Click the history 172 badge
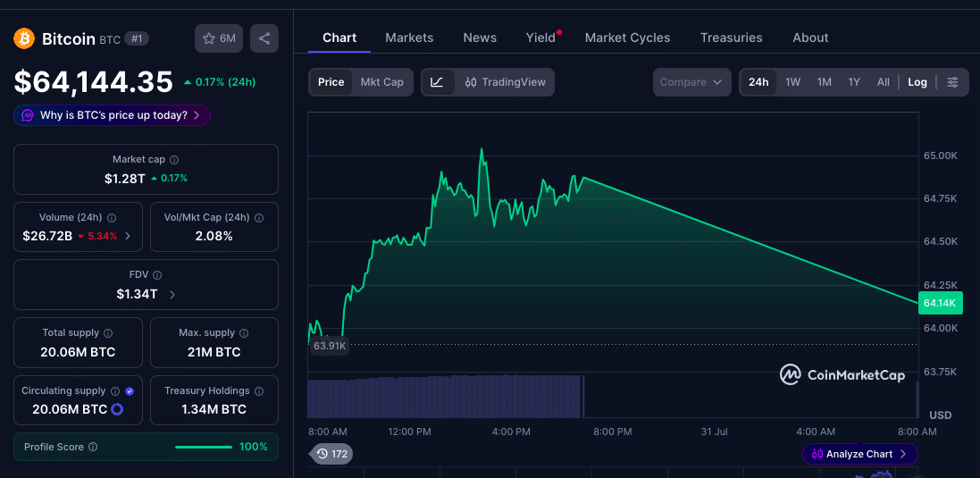This screenshot has height=478, width=980. [331, 454]
